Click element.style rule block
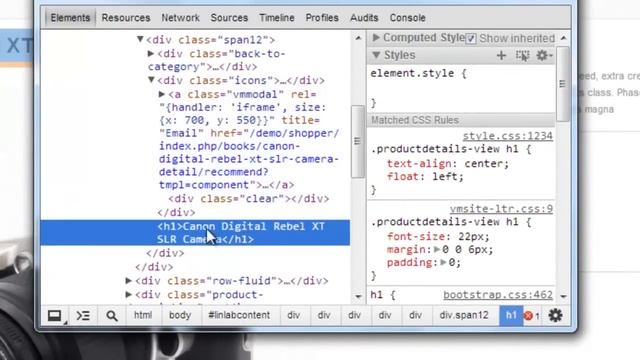Image resolution: width=640 pixels, height=360 pixels. pos(461,88)
